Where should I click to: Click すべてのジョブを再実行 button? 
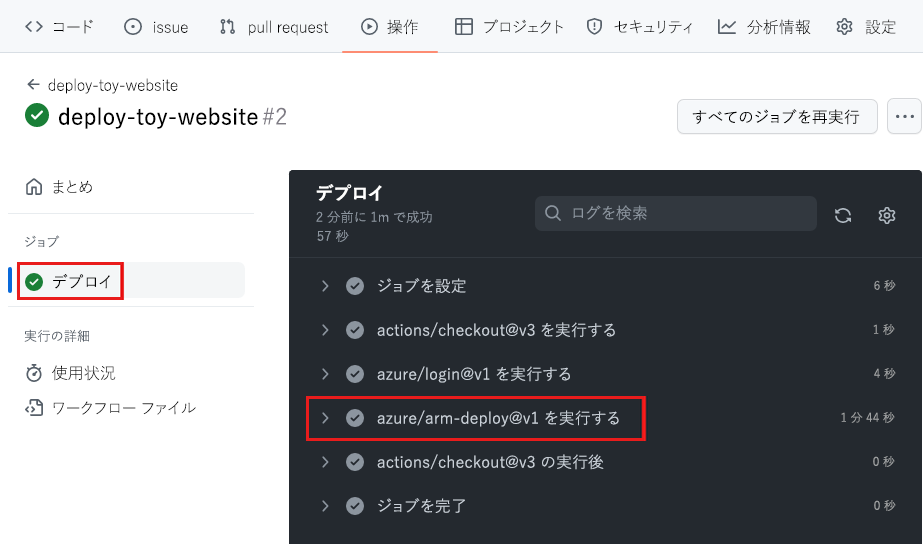777,117
